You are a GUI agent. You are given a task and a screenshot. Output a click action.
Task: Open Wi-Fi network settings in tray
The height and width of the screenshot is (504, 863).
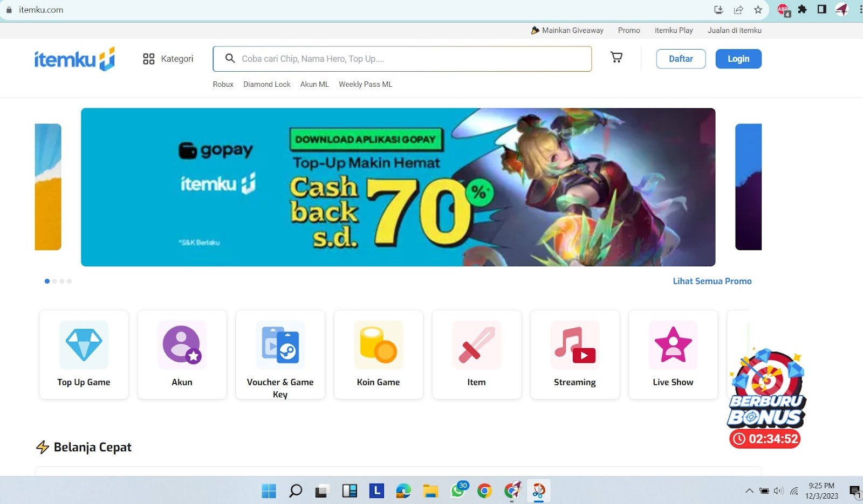tap(794, 491)
